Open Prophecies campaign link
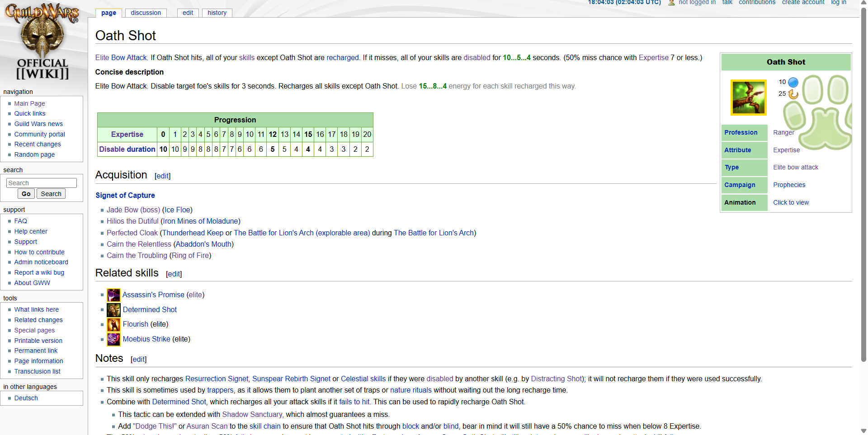The width and height of the screenshot is (868, 435). tap(789, 185)
